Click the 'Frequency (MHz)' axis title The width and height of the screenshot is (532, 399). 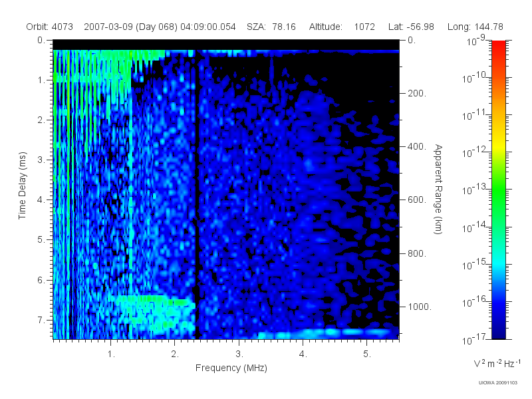click(x=231, y=368)
